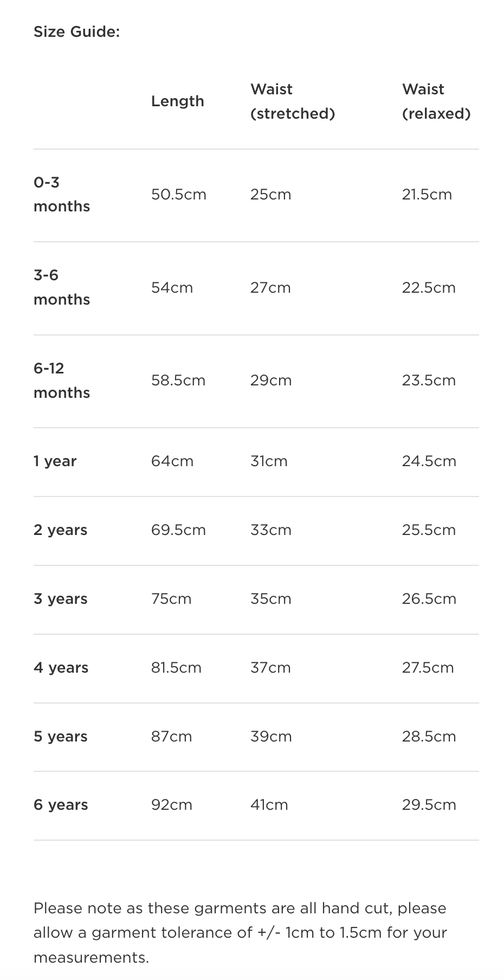Click the 69.5cm length cell
Image resolution: width=504 pixels, height=980 pixels.
click(x=178, y=530)
